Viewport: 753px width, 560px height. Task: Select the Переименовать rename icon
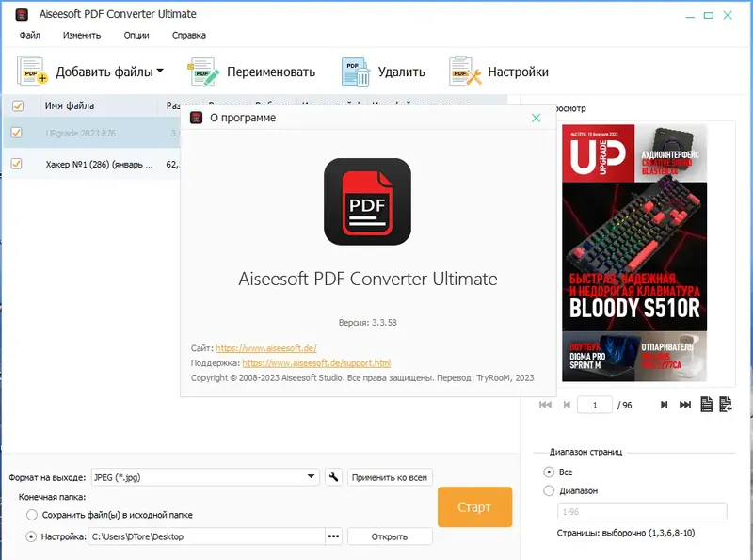[x=200, y=70]
